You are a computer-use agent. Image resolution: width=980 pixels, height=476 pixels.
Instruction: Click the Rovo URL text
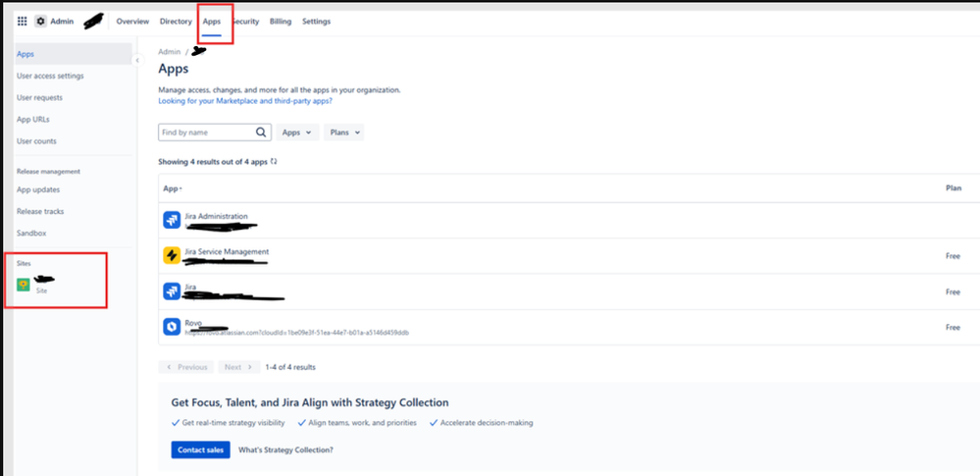click(x=297, y=332)
